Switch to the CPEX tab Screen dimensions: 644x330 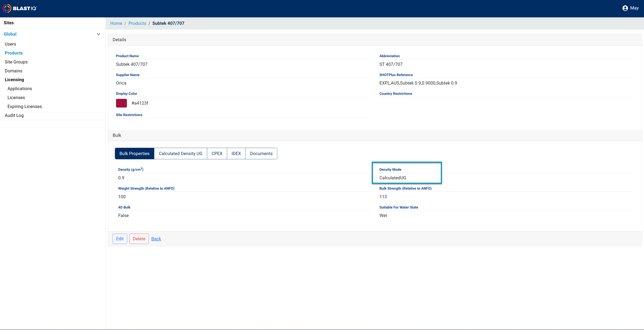[217, 154]
